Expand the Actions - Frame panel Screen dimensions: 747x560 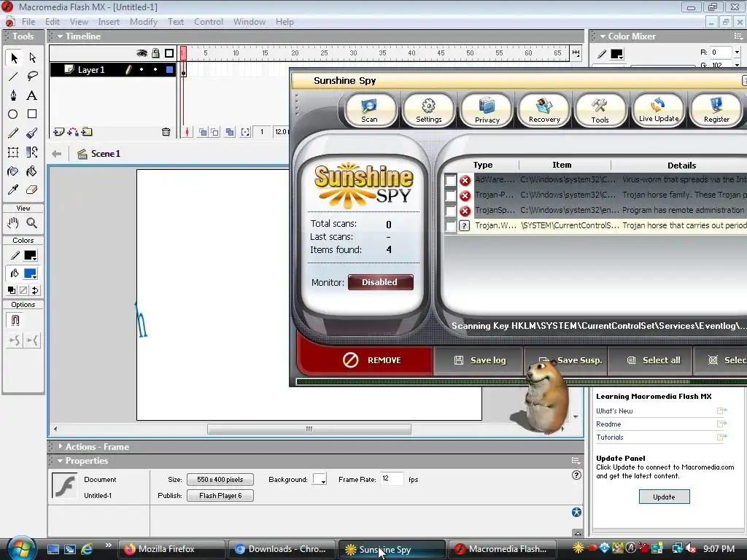[x=60, y=447]
